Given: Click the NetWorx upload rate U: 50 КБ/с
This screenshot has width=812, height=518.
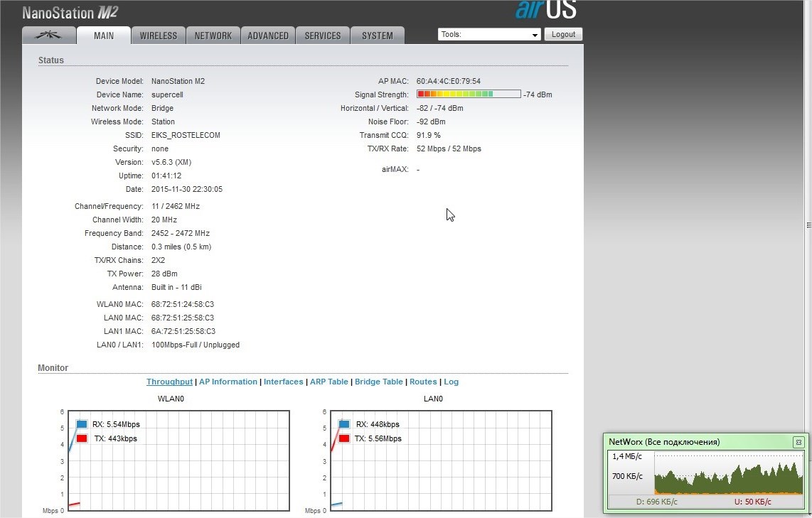Looking at the screenshot, I should [x=752, y=502].
